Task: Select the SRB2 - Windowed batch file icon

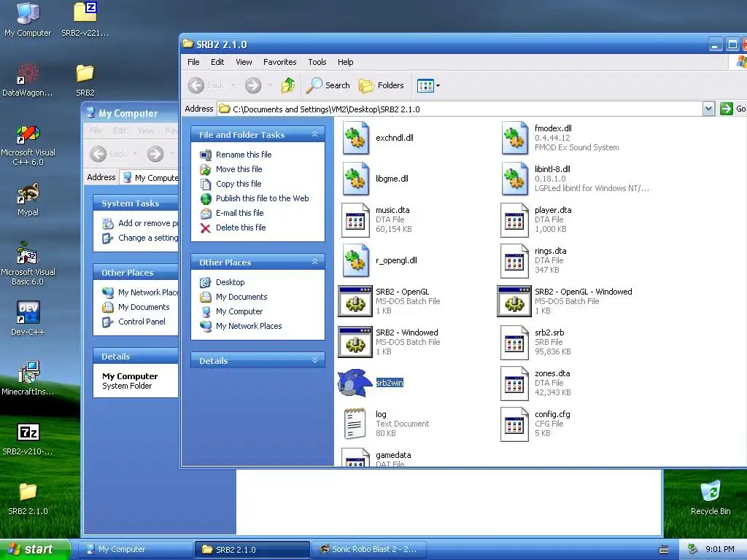Action: [355, 342]
